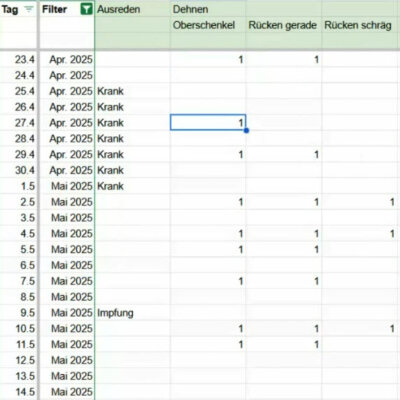This screenshot has height=400, width=400.
Task: Select Oberschenkel value 1 in row 29.4
Action: tap(208, 154)
